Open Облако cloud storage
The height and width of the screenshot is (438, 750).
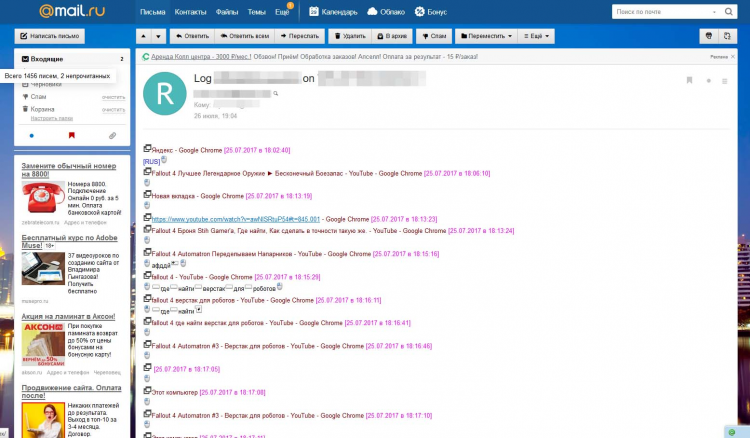coord(386,12)
